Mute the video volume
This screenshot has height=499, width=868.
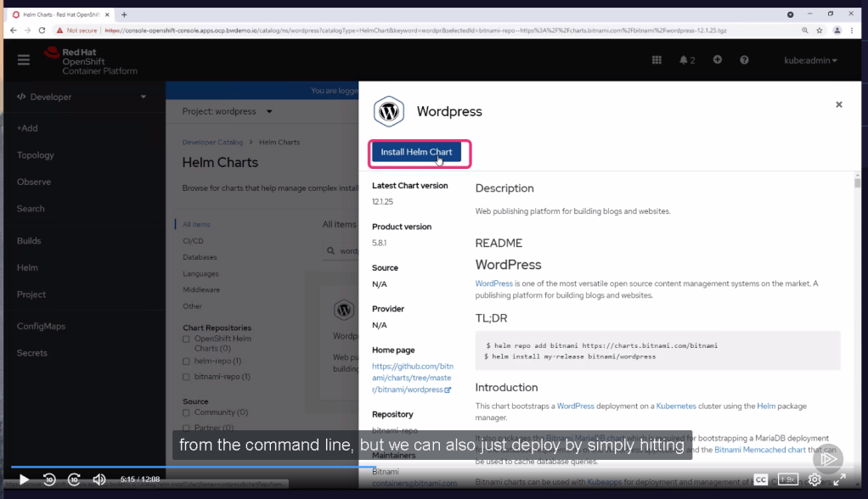99,479
